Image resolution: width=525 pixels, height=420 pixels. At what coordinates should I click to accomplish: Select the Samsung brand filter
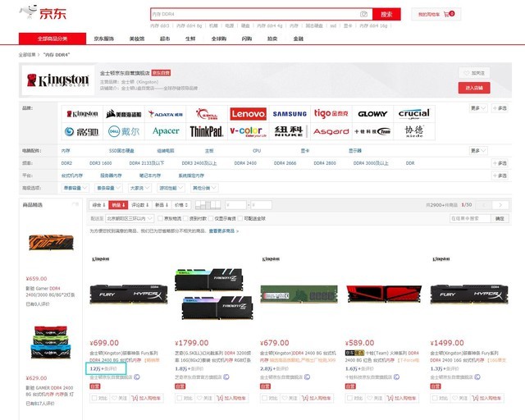tap(290, 114)
